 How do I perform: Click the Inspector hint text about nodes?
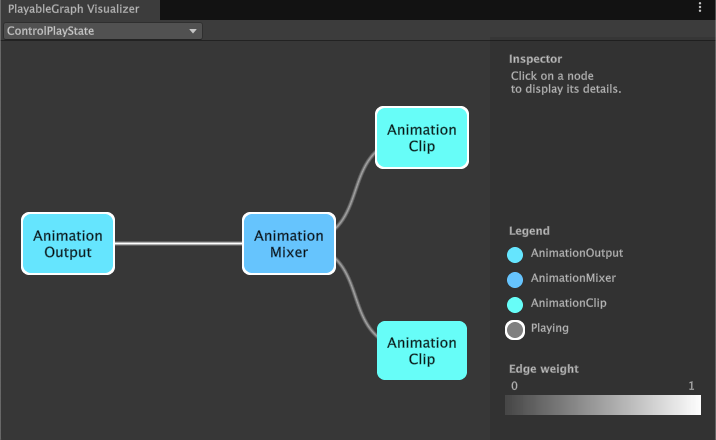(566, 82)
